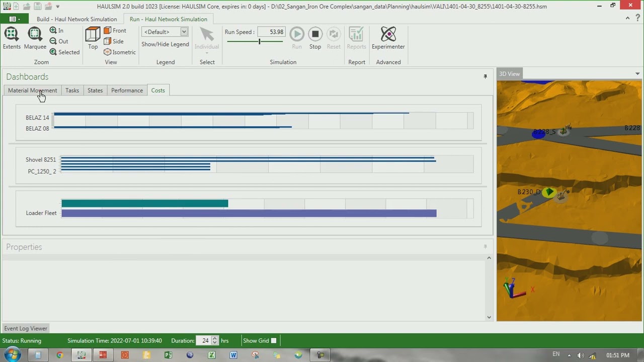Viewport: 644px width, 362px height.
Task: Adjust the Run Speed slider
Action: pyautogui.click(x=260, y=41)
